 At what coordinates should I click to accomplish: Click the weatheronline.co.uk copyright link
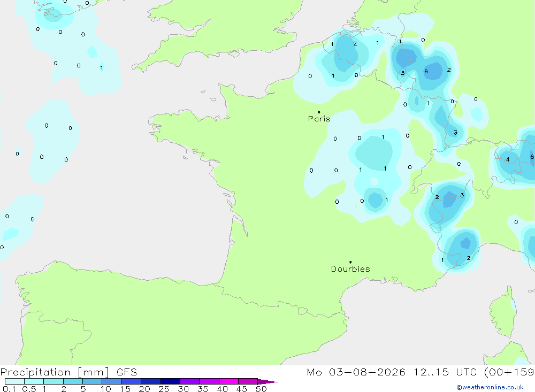tap(490, 387)
